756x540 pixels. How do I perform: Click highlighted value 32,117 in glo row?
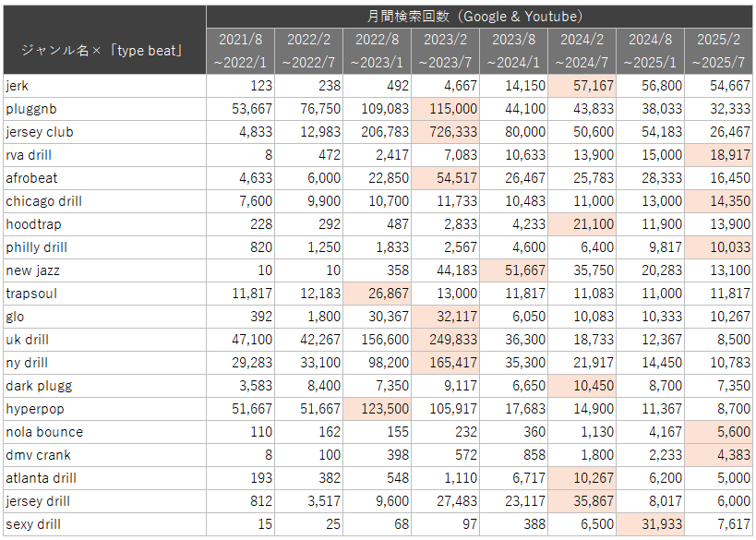(446, 317)
